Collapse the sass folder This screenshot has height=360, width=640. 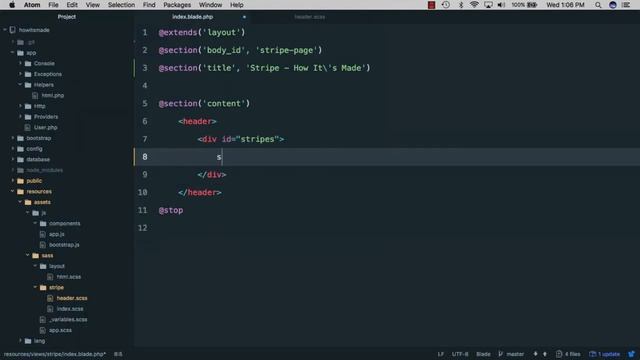pos(28,256)
